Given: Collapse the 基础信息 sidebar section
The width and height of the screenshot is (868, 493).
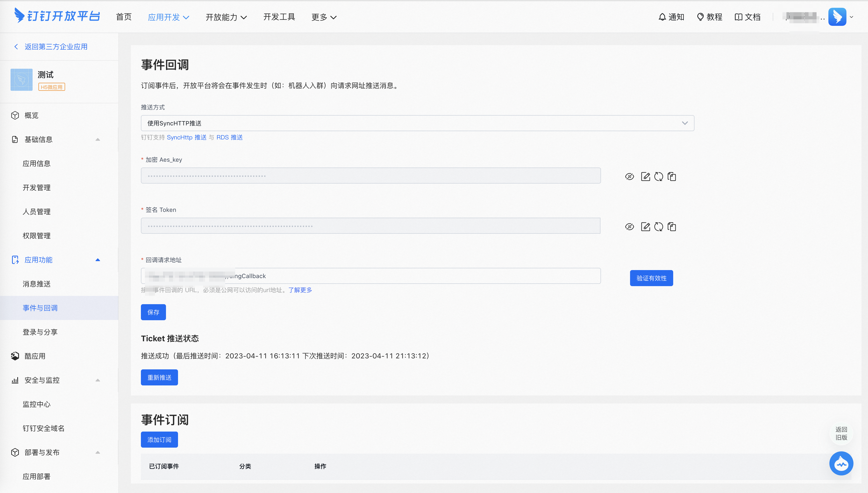Looking at the screenshot, I should coord(98,139).
